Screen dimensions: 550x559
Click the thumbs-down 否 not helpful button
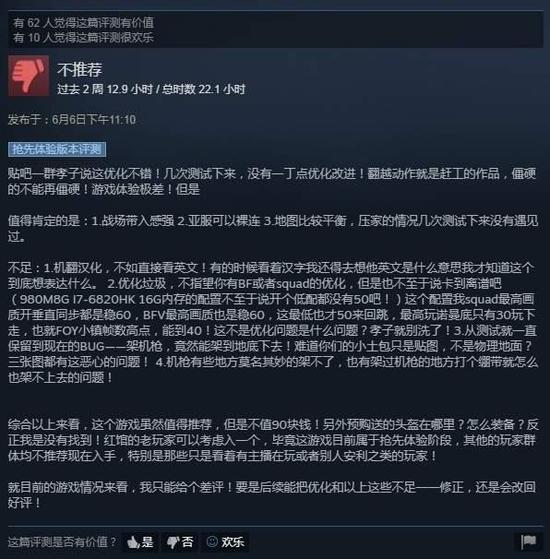180,542
